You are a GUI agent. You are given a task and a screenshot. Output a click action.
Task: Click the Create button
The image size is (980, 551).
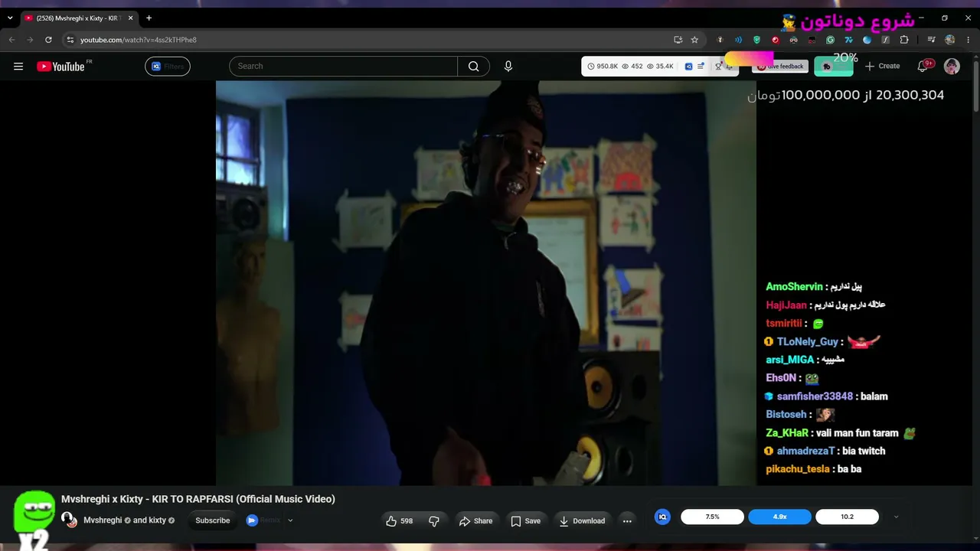883,67
